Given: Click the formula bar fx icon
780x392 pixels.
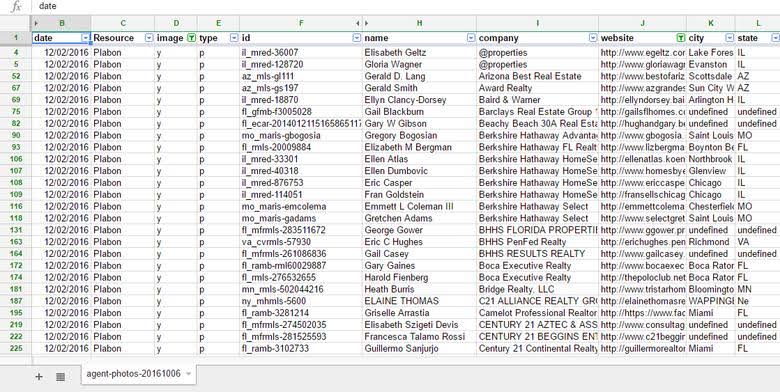Looking at the screenshot, I should point(16,6).
